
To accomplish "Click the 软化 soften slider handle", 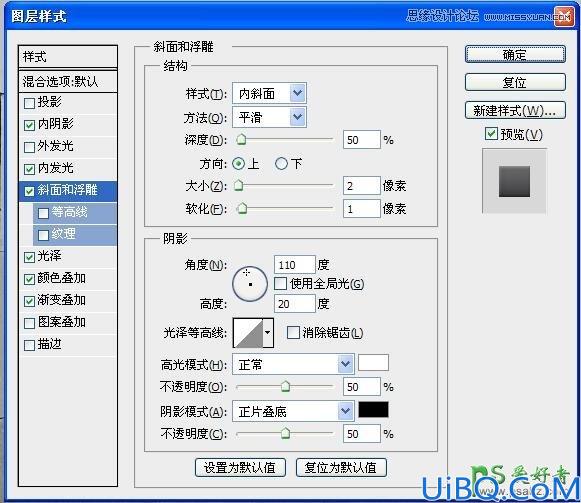I will [242, 209].
